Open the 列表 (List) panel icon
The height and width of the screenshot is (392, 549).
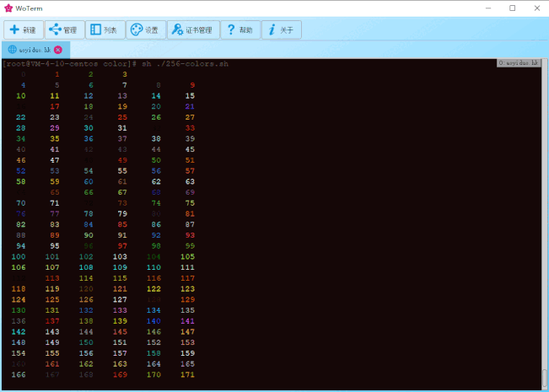click(94, 30)
